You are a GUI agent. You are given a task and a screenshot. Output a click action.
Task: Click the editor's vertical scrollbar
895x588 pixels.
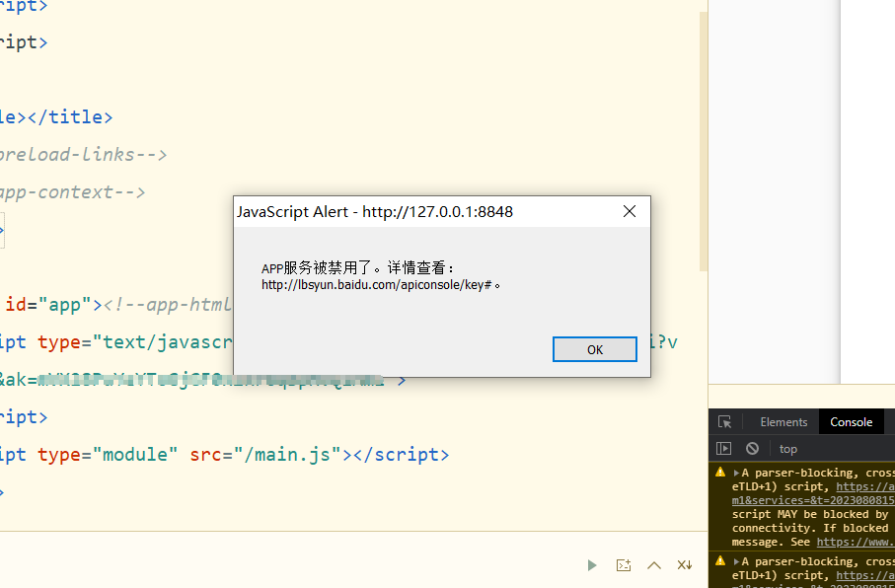point(704,142)
